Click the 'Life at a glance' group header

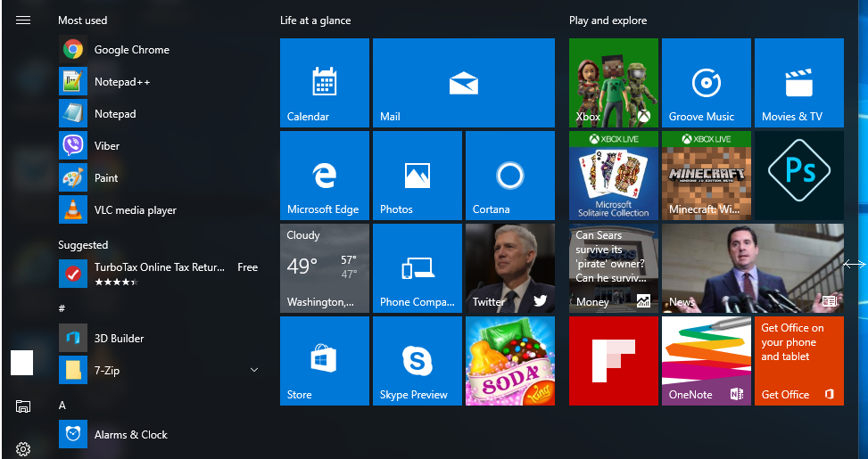pos(316,20)
